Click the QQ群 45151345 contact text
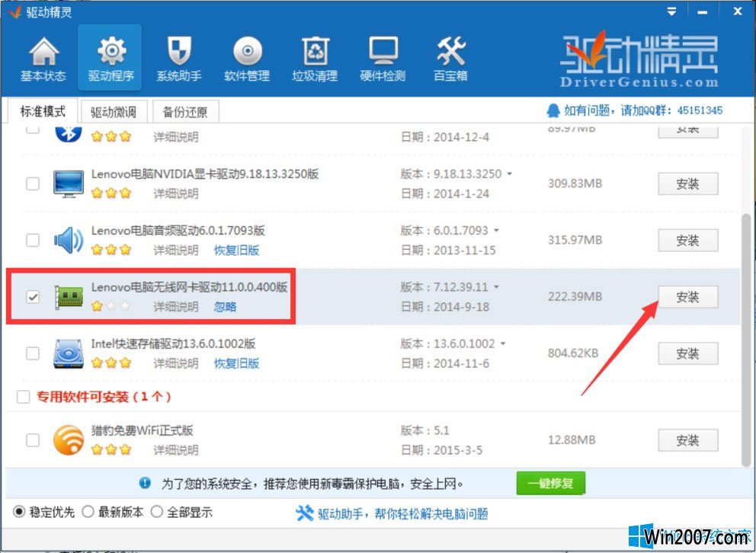Image resolution: width=756 pixels, height=553 pixels. pyautogui.click(x=643, y=110)
